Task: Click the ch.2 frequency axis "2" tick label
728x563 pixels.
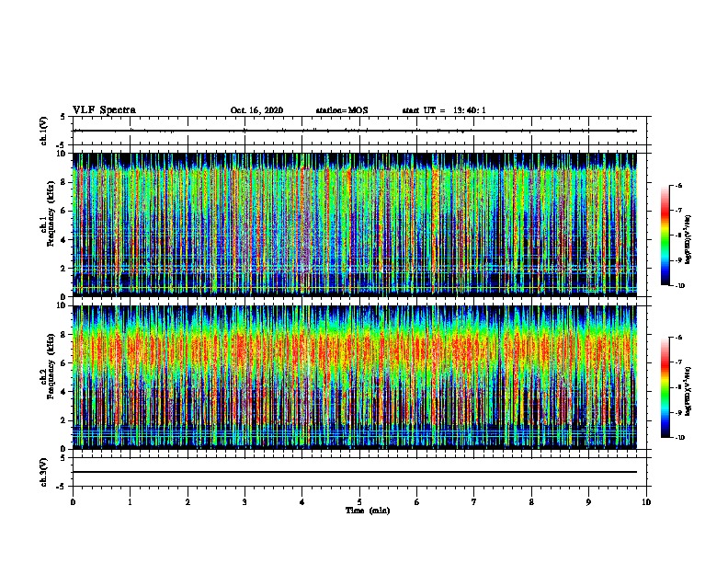Action: pos(63,420)
